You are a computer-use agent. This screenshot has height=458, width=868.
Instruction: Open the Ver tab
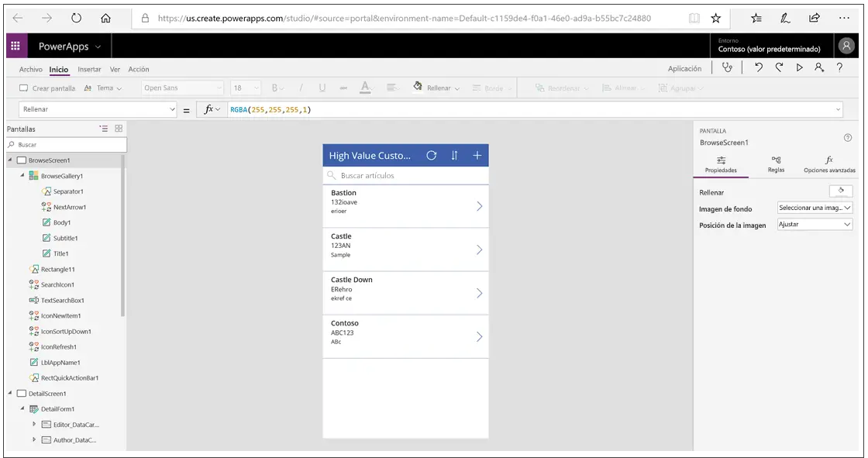pyautogui.click(x=115, y=69)
